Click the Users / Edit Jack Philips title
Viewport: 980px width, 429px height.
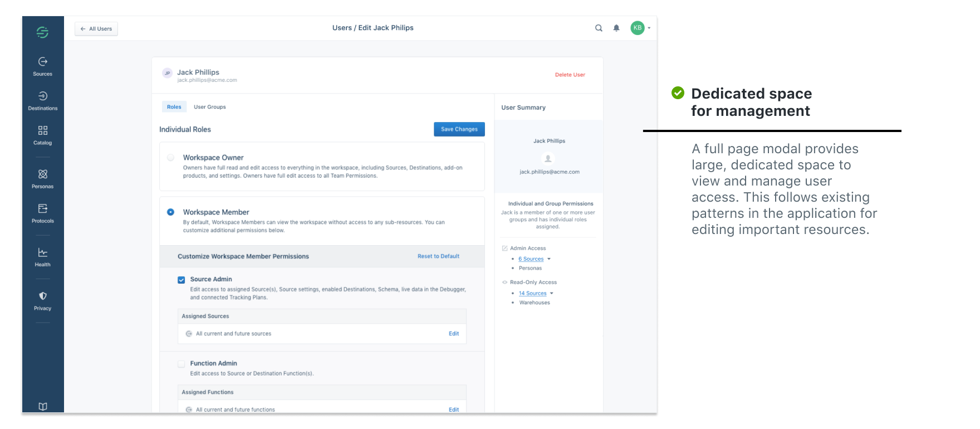373,28
